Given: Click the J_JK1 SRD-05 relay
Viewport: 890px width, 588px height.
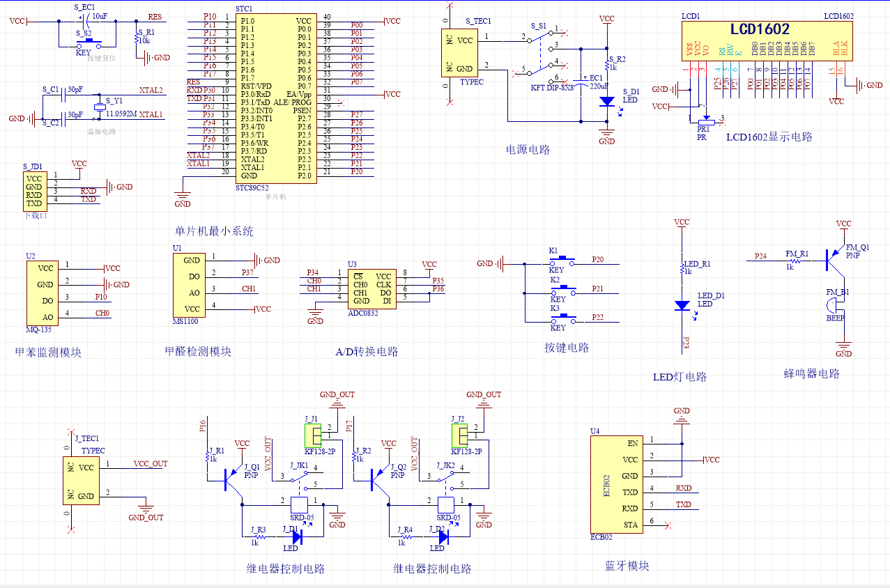Looking at the screenshot, I should coord(300,504).
